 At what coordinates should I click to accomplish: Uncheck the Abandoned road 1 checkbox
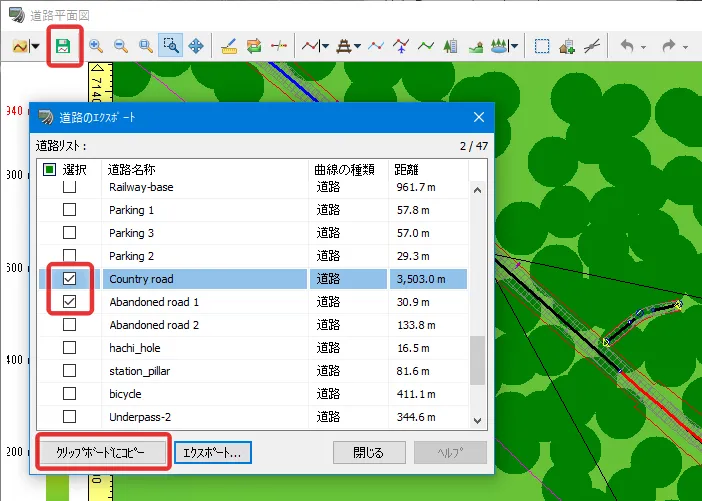[x=69, y=302]
